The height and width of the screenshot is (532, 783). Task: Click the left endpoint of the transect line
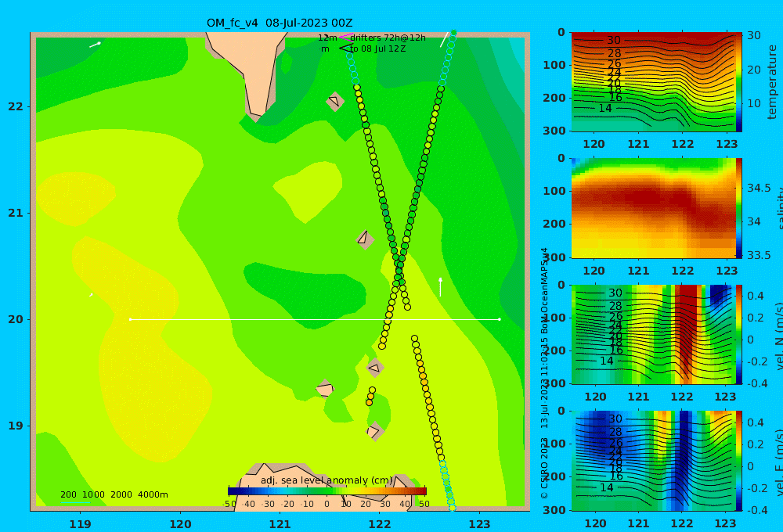130,319
